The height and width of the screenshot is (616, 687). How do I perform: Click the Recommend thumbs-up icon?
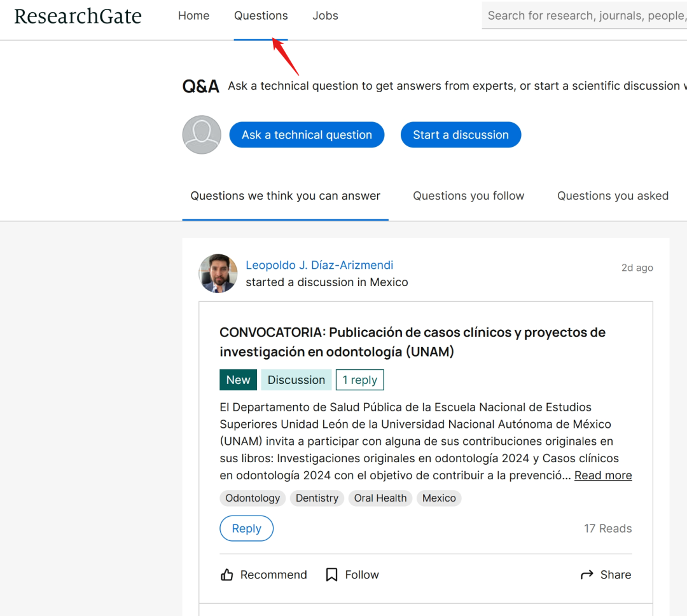(x=227, y=575)
